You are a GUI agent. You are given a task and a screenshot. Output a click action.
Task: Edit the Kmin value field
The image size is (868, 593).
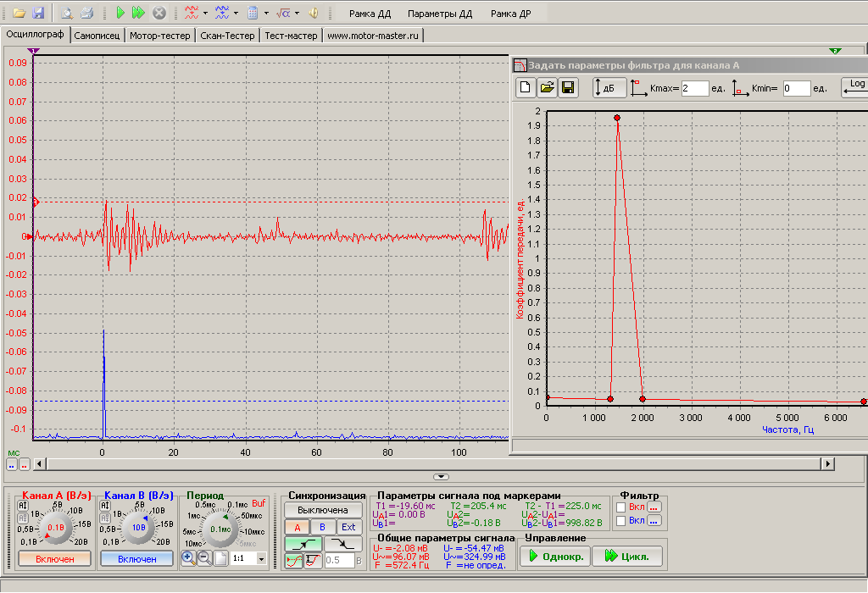[x=797, y=88]
